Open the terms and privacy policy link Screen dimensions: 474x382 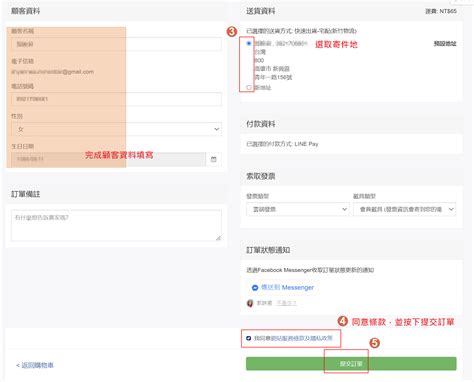click(301, 338)
